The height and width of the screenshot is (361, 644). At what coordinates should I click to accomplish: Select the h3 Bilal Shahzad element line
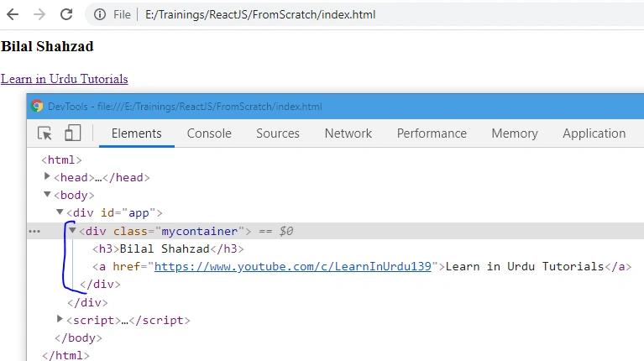click(168, 249)
